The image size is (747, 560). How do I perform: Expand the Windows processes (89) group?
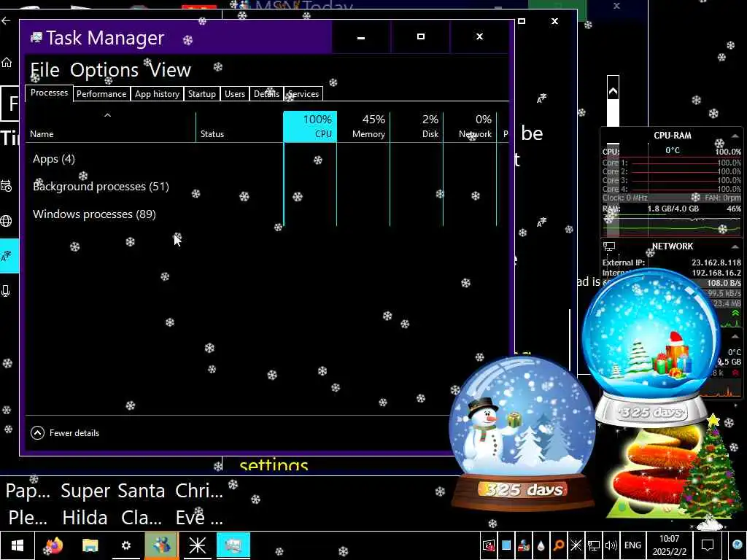(94, 214)
